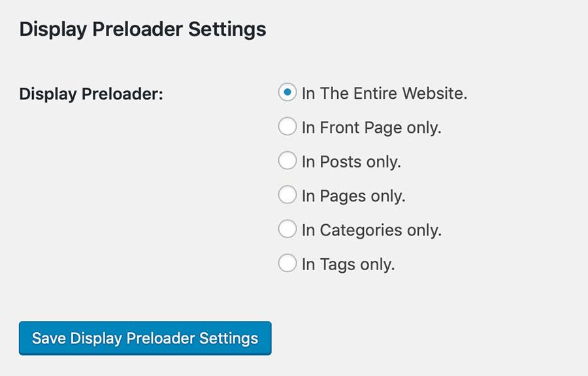Image resolution: width=588 pixels, height=376 pixels.
Task: Choose the 'In Front Page only' radio button
Action: pyautogui.click(x=287, y=127)
